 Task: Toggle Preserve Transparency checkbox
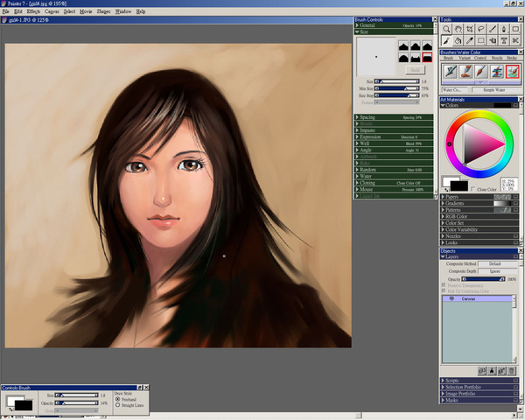[x=444, y=285]
